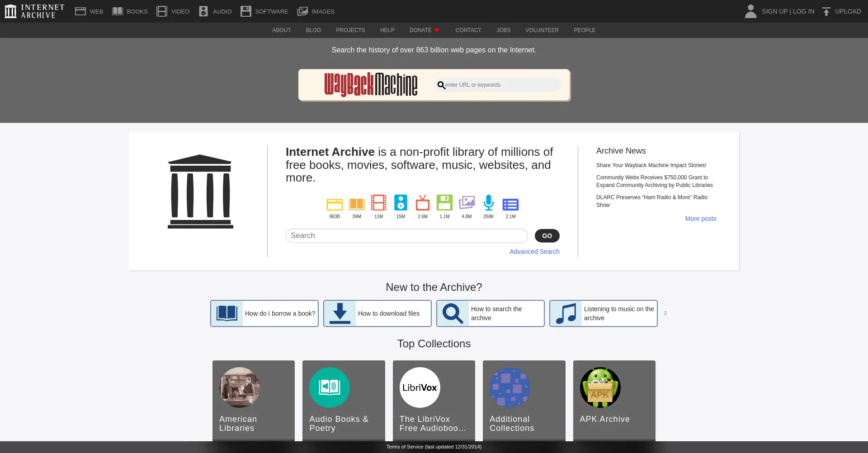This screenshot has width=868, height=453.
Task: Open the Advanced Search link
Action: 534,252
